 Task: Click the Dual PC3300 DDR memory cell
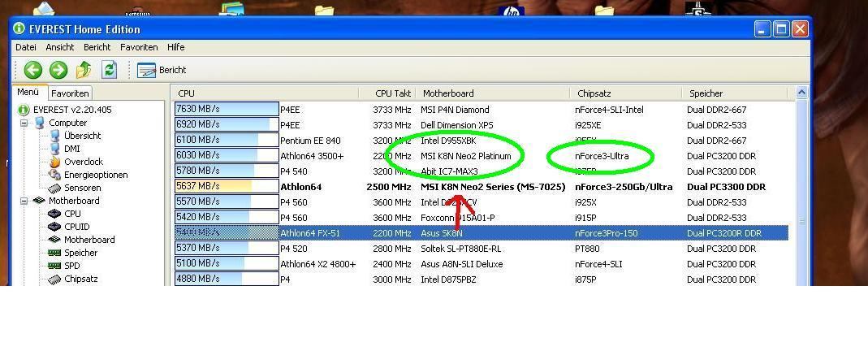click(726, 187)
